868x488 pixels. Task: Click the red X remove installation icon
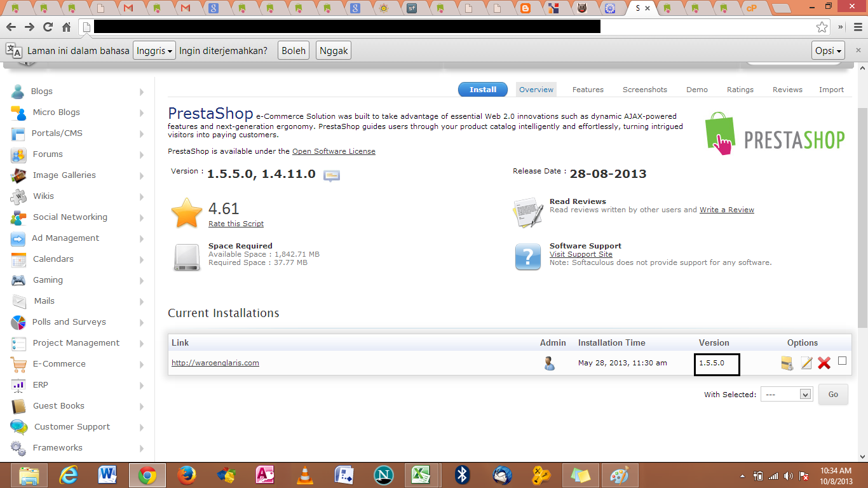coord(824,363)
